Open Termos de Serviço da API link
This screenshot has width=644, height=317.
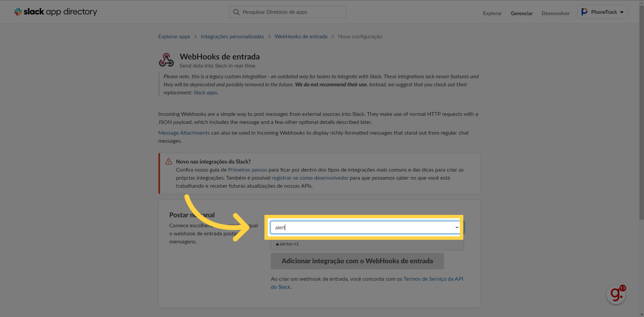[367, 283]
